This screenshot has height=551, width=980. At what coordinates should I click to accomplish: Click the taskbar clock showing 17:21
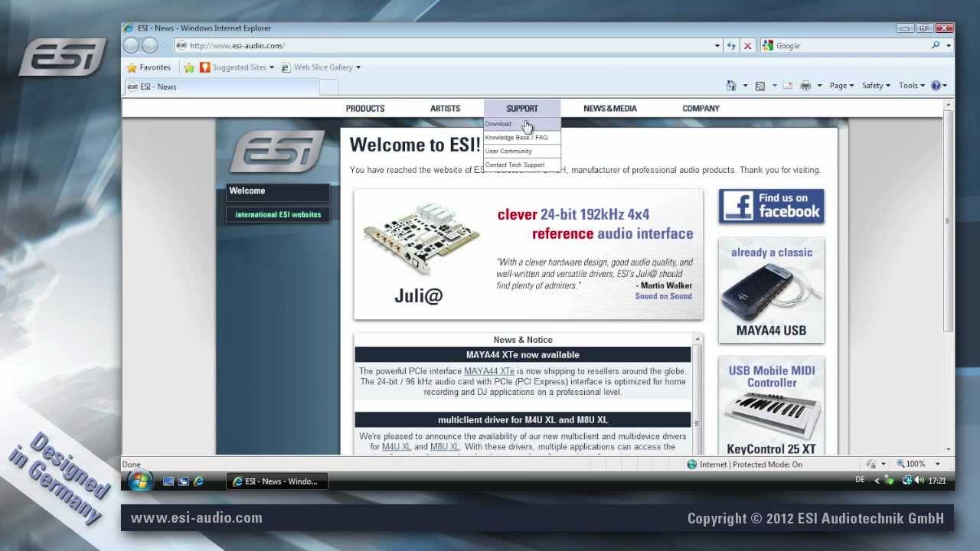[x=937, y=481]
